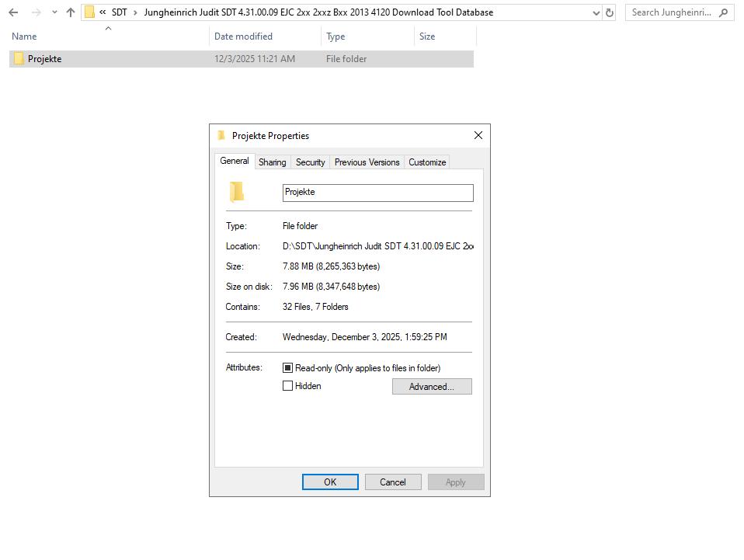Image resolution: width=744 pixels, height=560 pixels.
Task: Click the Size on disk value 7.96 MB
Action: point(331,287)
